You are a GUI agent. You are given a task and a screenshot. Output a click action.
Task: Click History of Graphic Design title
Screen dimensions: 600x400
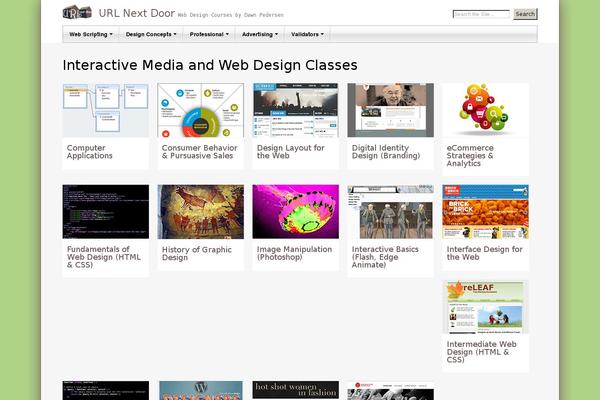click(x=197, y=253)
